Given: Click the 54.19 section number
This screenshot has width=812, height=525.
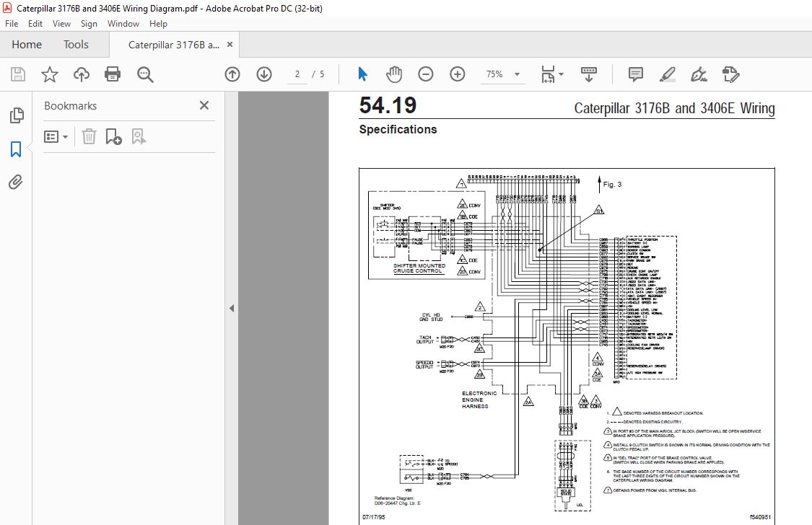Looking at the screenshot, I should 388,105.
